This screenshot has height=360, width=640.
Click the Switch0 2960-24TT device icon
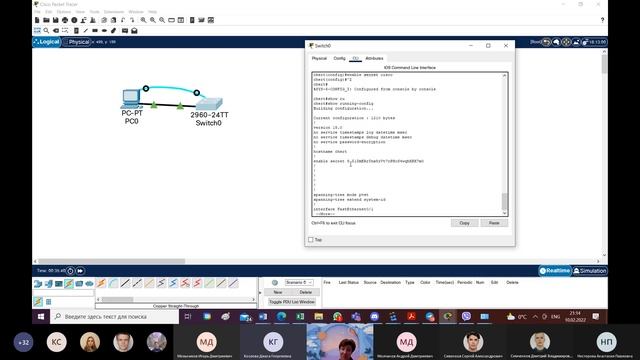[209, 104]
